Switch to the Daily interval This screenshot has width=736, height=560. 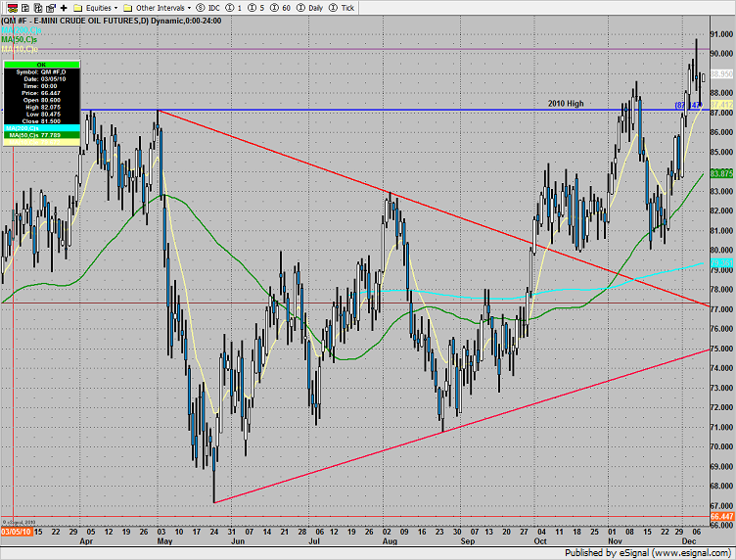pos(310,8)
